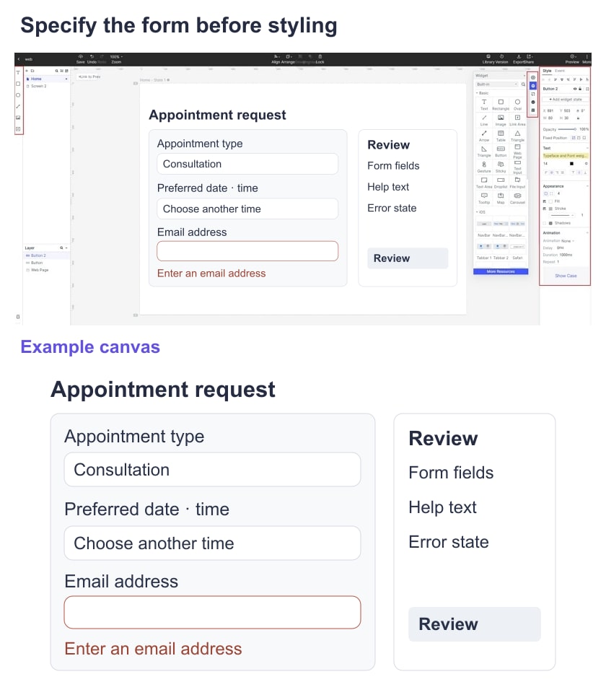This screenshot has width=606, height=700.
Task: Add an Oval widget from the Widget panel
Action: coord(518,105)
